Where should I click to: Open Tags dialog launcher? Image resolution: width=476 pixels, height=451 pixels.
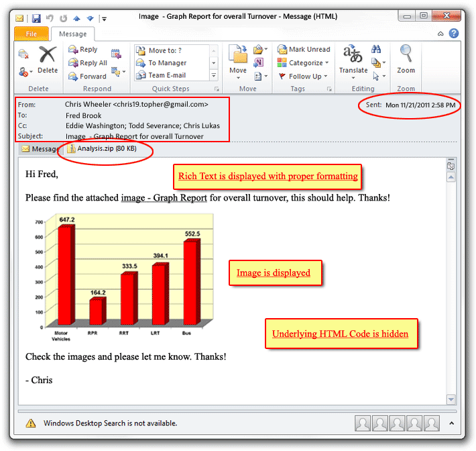329,89
